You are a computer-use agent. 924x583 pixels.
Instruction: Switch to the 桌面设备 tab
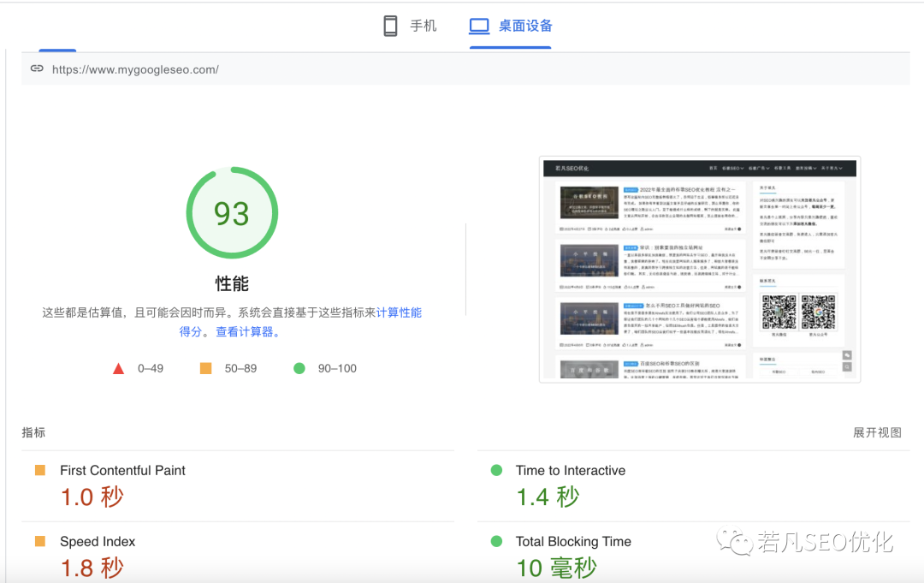[510, 26]
